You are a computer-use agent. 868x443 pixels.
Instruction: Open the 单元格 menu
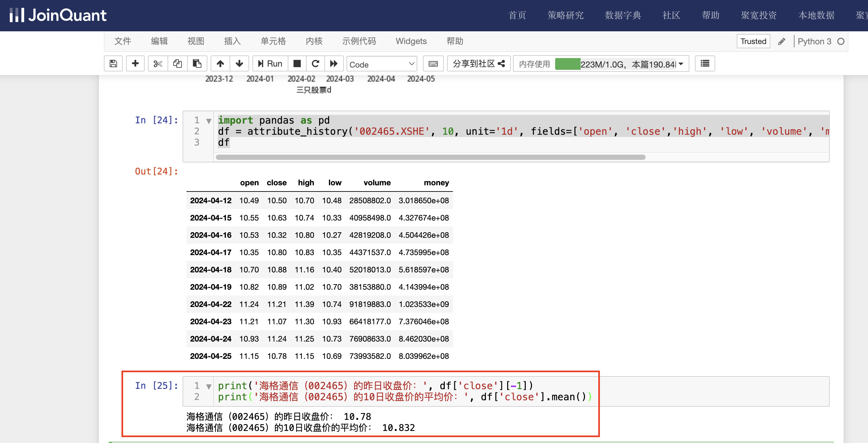(273, 41)
